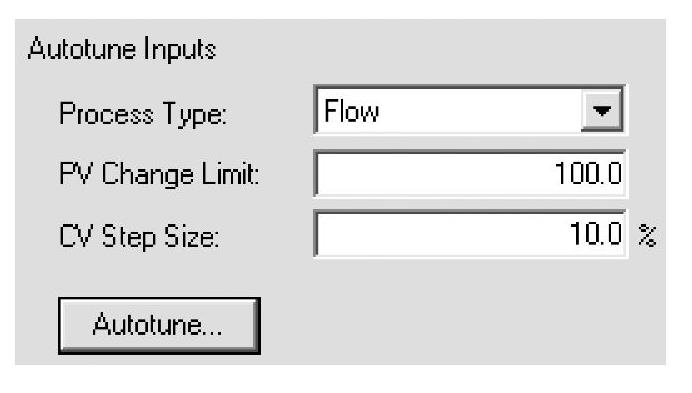Open the Process Type dropdown arrow

pyautogui.click(x=602, y=110)
